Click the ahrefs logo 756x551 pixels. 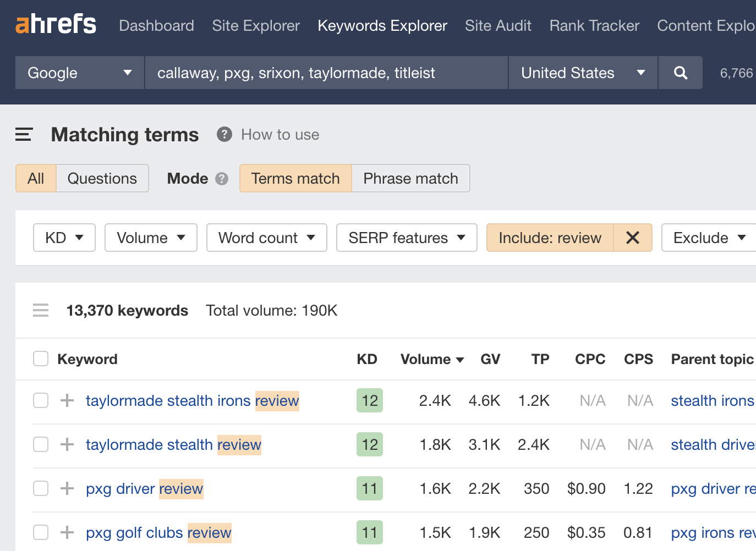click(55, 24)
